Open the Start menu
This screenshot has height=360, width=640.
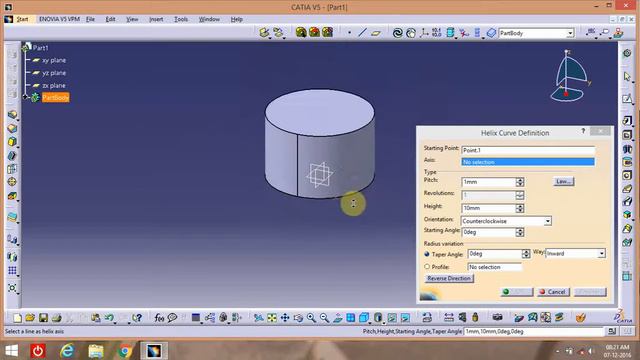[22, 19]
